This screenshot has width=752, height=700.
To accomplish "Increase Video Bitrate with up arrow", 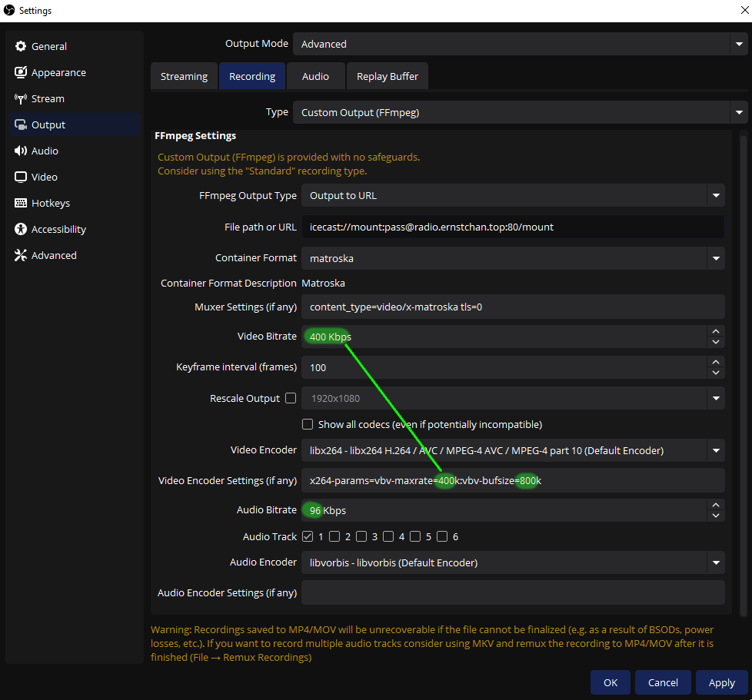I will [x=716, y=331].
